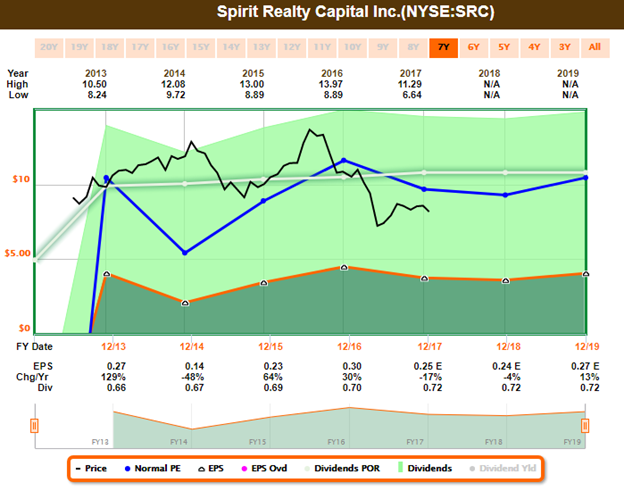The height and width of the screenshot is (491, 624).
Task: Select the 18Y range tab
Action: point(110,48)
